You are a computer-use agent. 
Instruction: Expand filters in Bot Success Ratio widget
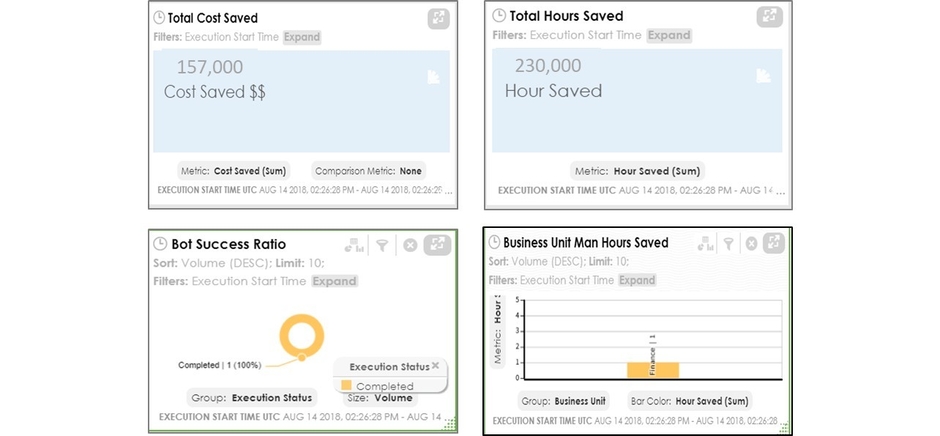point(334,281)
